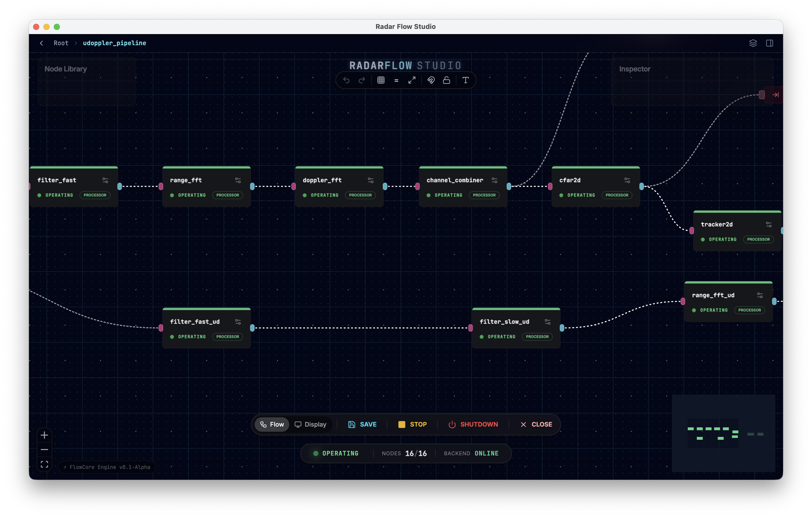Shut down the backend via SHUTDOWN
Image resolution: width=812 pixels, height=518 pixels.
473,424
